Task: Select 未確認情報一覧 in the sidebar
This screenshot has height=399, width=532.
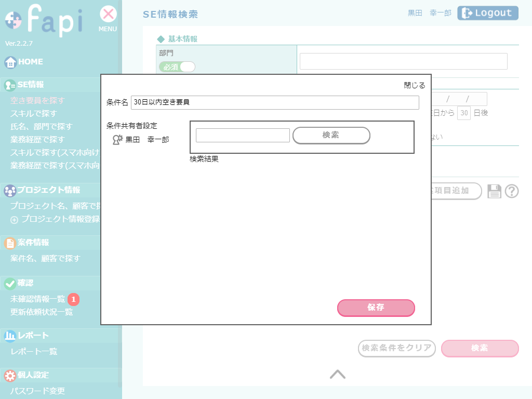Action: coord(38,299)
